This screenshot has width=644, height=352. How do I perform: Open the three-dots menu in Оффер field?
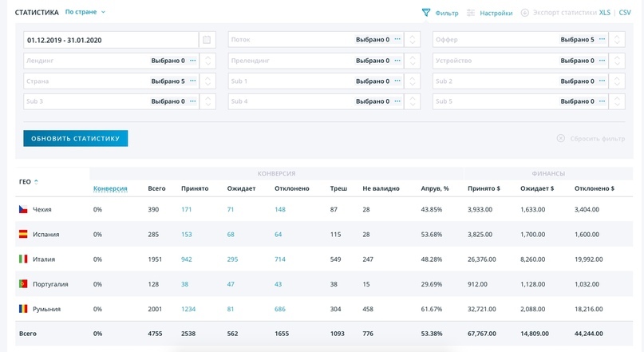click(602, 39)
